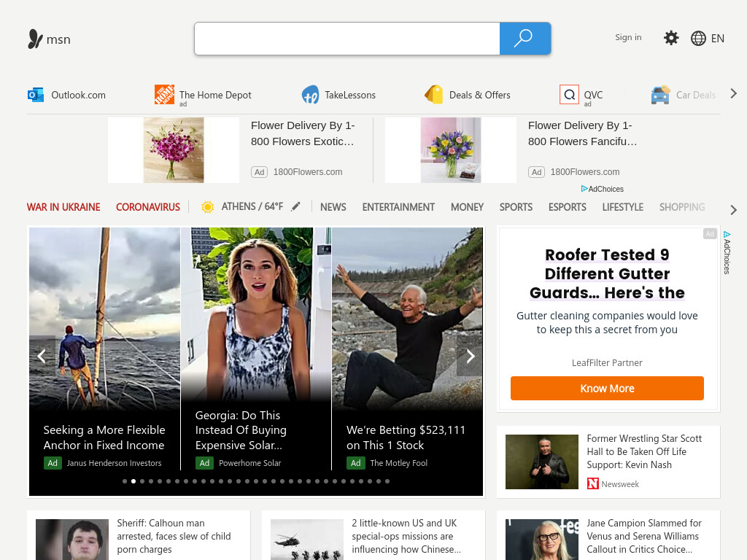
Task: Open the CORONAVIRUS tab
Action: pyautogui.click(x=147, y=207)
